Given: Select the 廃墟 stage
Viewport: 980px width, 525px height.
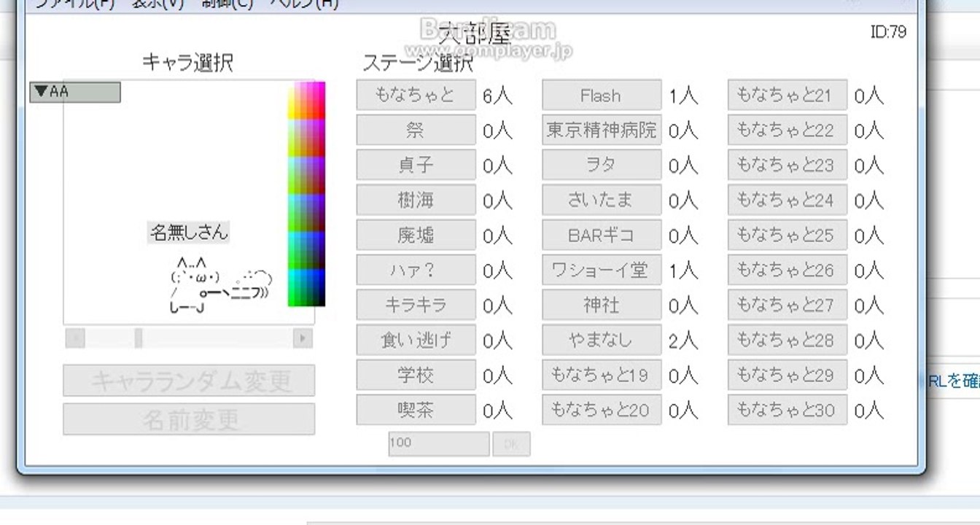Looking at the screenshot, I should (x=416, y=235).
